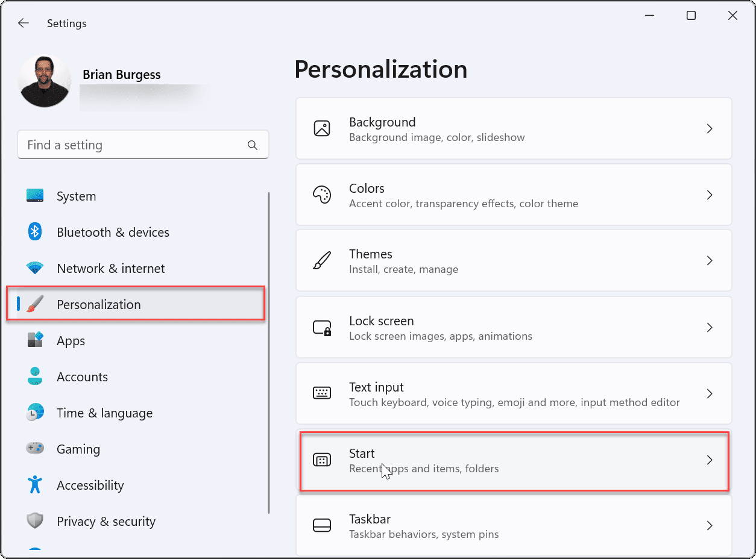The width and height of the screenshot is (756, 559).
Task: Click the Bluetooth icon in sidebar
Action: pos(35,232)
